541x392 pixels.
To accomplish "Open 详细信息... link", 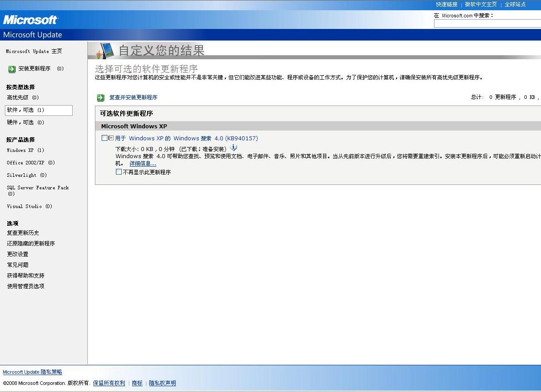I will pyautogui.click(x=143, y=163).
